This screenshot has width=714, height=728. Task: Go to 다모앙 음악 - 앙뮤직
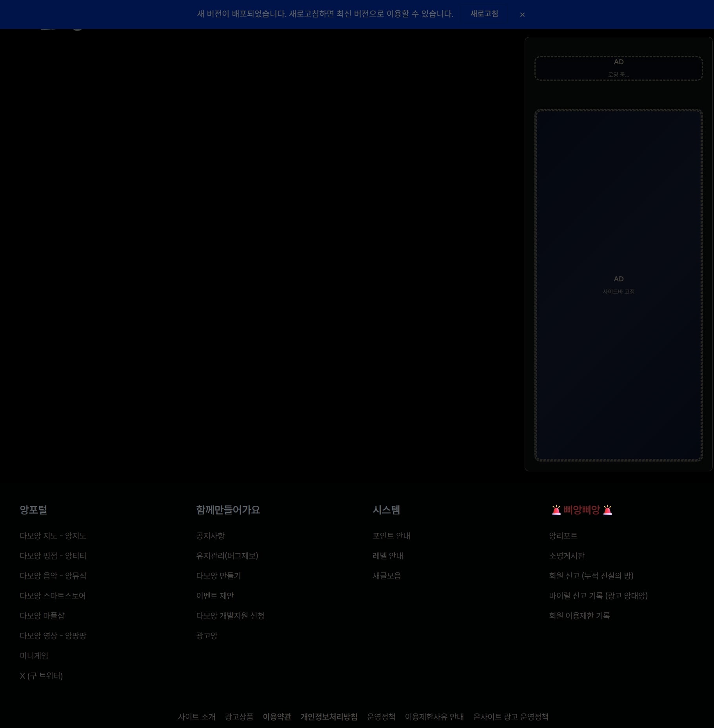pos(53,576)
